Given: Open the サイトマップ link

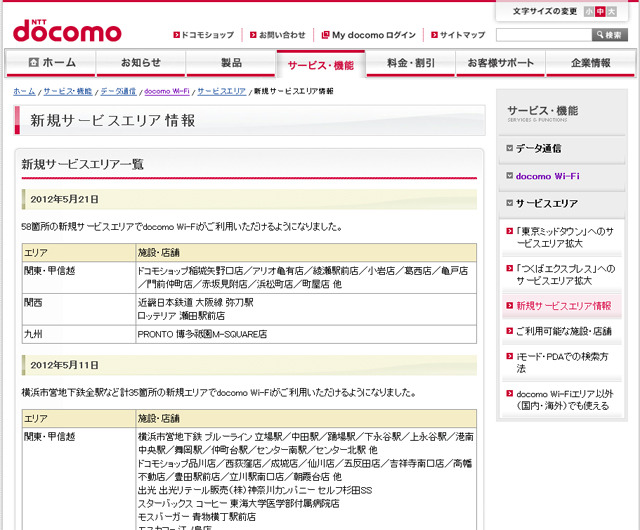Looking at the screenshot, I should tap(462, 35).
